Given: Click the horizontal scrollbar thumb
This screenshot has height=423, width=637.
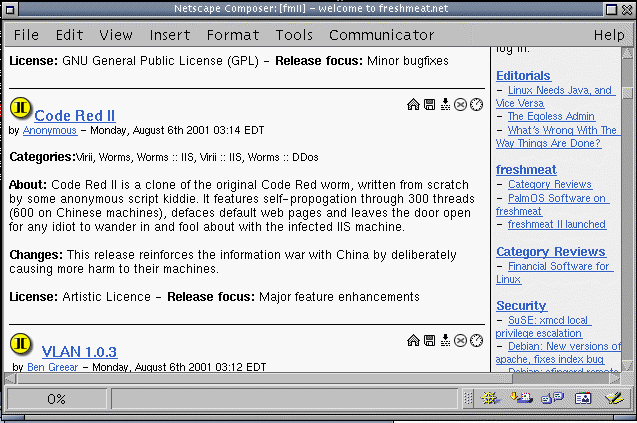Looking at the screenshot, I should pos(264,379).
